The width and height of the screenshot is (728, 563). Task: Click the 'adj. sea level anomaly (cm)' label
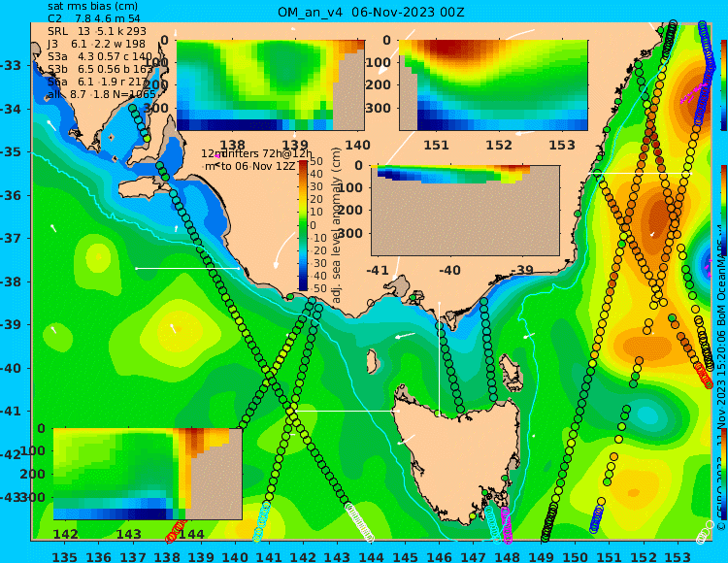(x=337, y=225)
